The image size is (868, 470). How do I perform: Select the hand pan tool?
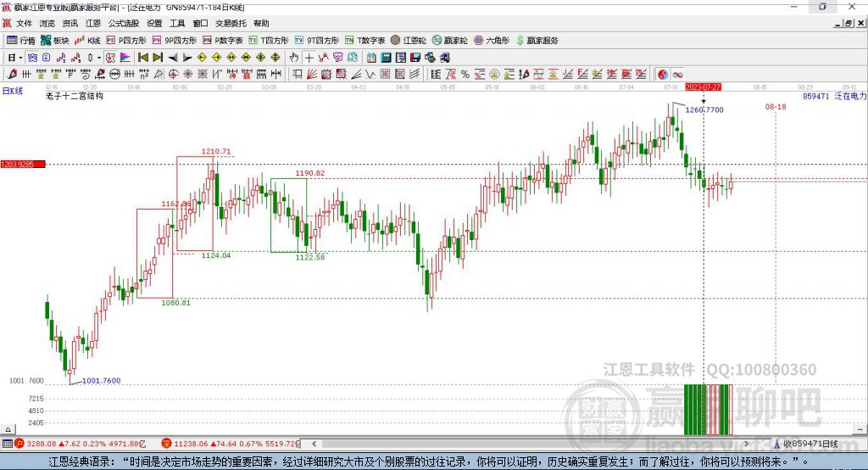pos(294,58)
